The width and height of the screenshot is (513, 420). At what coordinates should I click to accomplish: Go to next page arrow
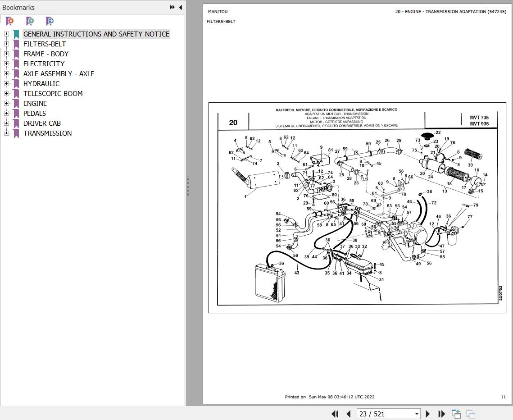427,414
